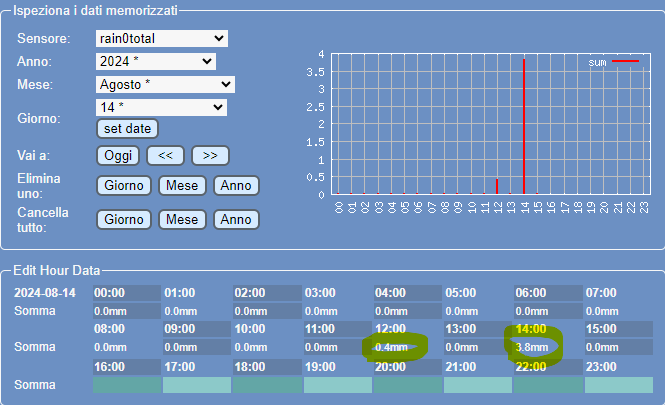Select the 05:00 hour value 0.0mm
The height and width of the screenshot is (405, 665).
[x=478, y=311]
